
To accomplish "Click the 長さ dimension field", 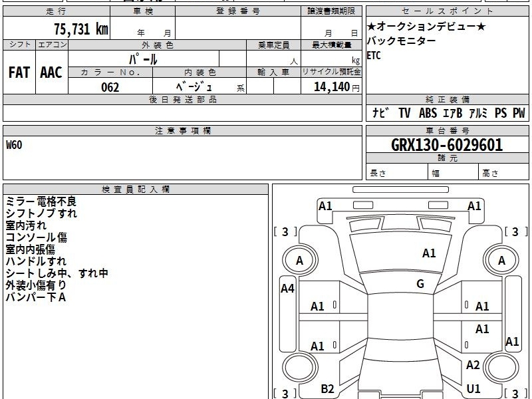I will 397,172.
